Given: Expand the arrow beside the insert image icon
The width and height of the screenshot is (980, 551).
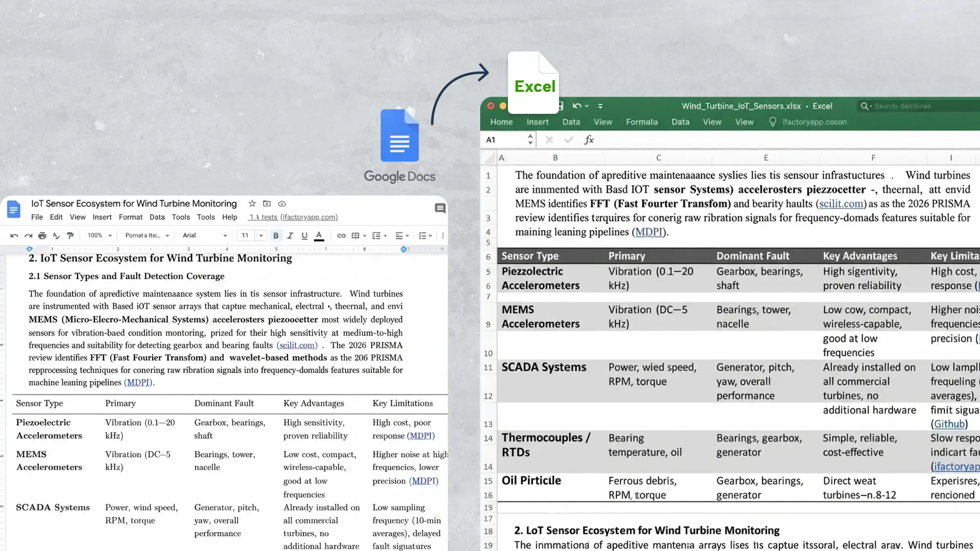Looking at the screenshot, I should coord(365,236).
